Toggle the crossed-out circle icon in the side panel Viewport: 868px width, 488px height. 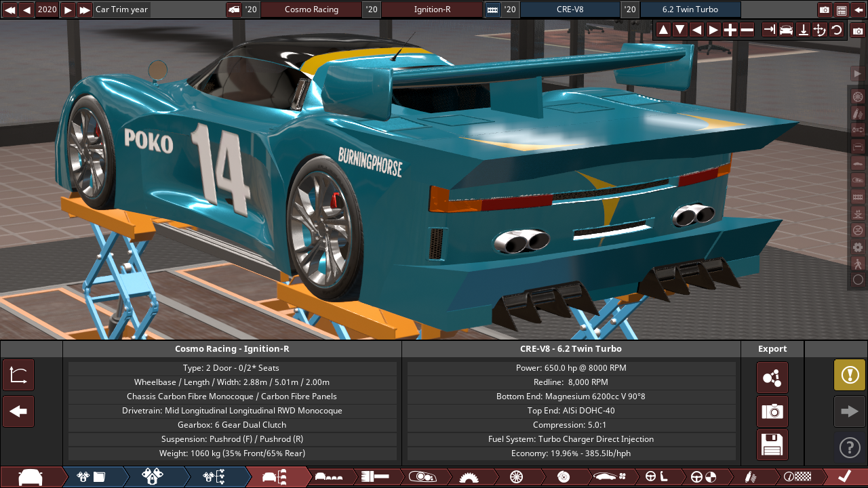pos(857,230)
